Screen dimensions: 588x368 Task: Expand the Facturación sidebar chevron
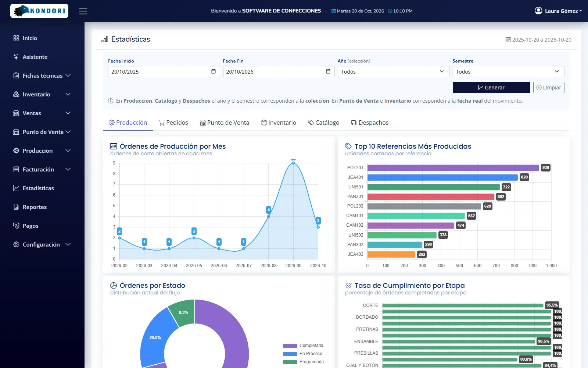tap(68, 169)
